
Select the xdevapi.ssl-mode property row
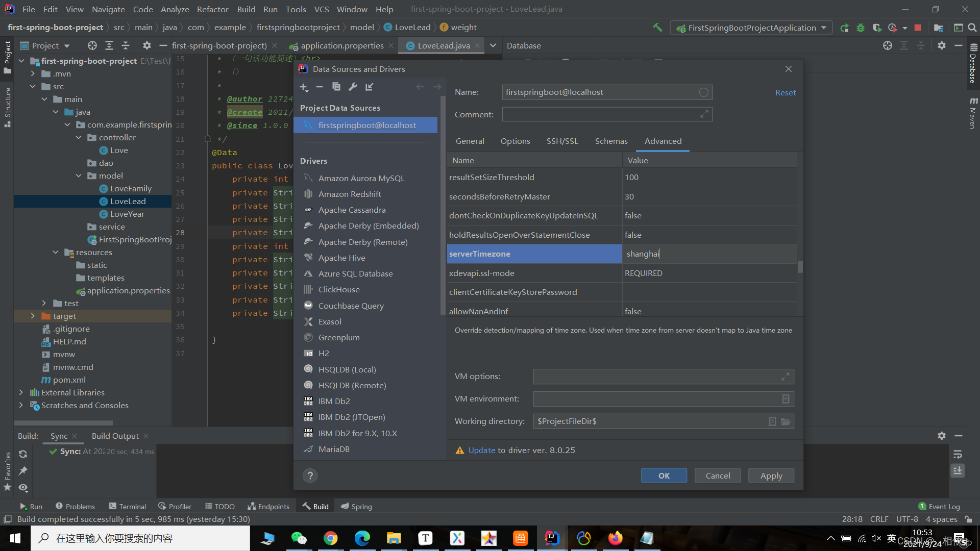pos(622,273)
